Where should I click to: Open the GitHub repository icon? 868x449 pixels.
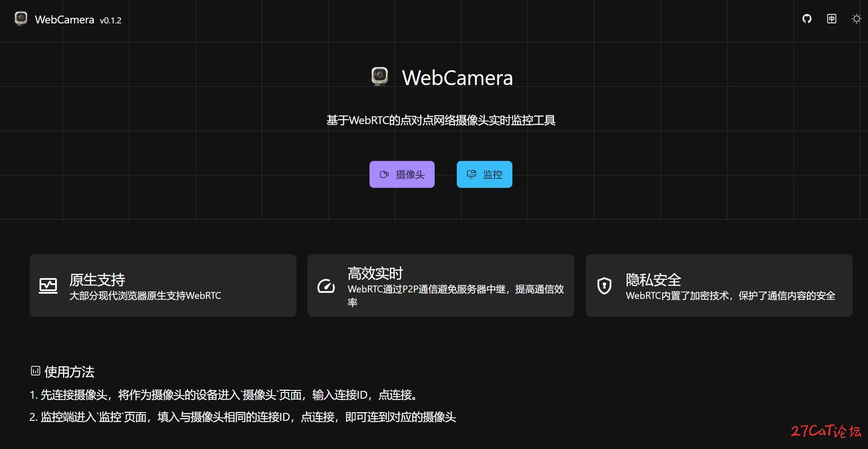coord(807,19)
